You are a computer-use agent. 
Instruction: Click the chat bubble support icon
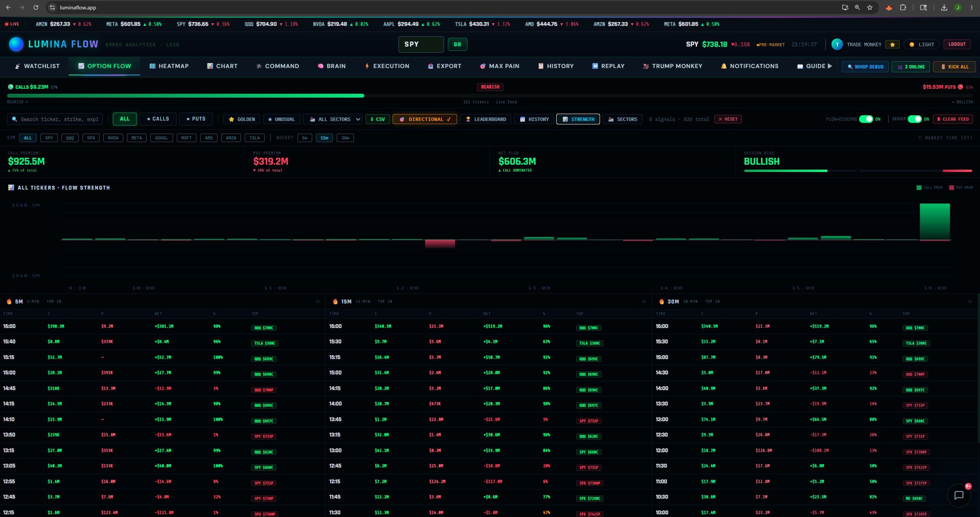click(959, 496)
